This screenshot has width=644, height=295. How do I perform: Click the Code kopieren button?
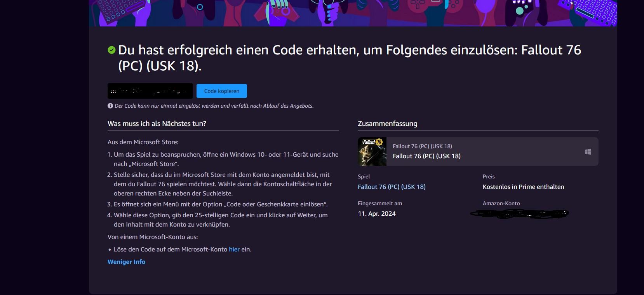[221, 91]
